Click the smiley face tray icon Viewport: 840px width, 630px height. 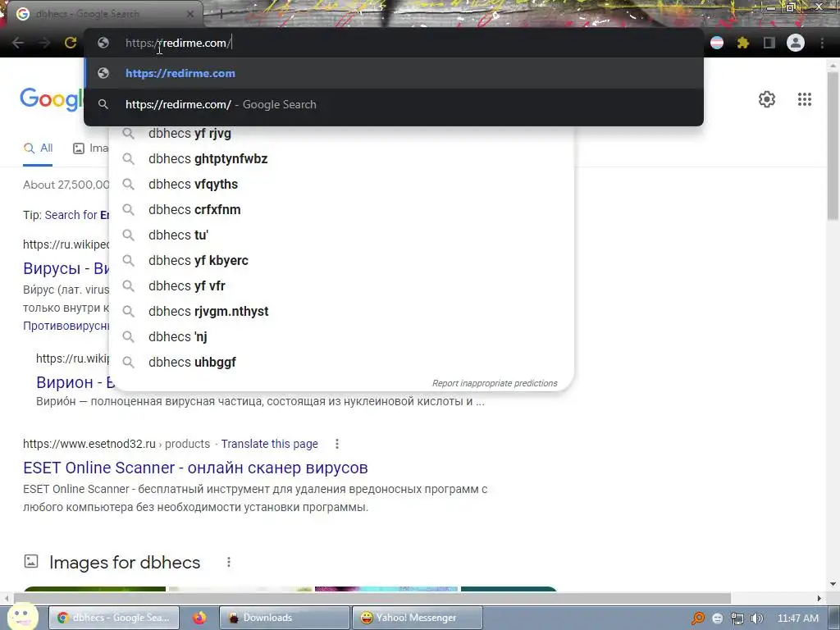[x=718, y=619]
